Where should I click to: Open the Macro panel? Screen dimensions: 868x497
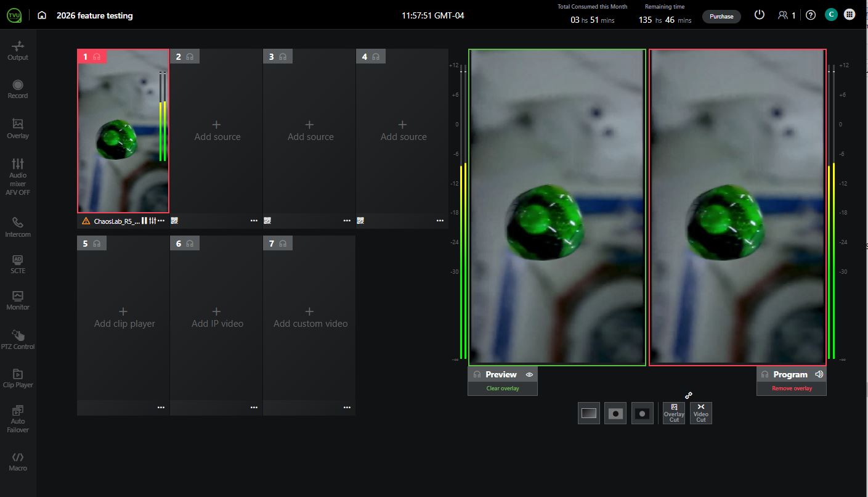18,461
